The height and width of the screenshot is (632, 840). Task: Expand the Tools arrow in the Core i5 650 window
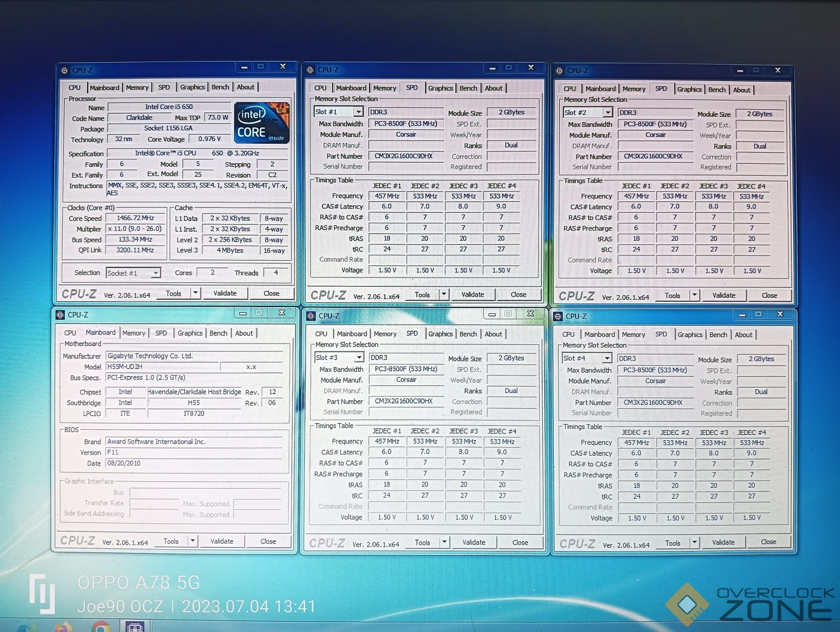coord(196,293)
